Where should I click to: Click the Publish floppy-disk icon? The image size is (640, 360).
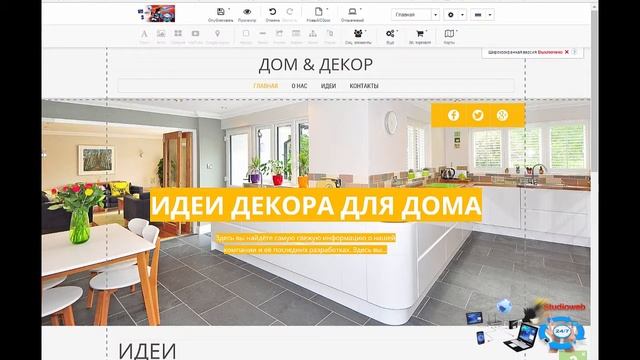pyautogui.click(x=220, y=12)
